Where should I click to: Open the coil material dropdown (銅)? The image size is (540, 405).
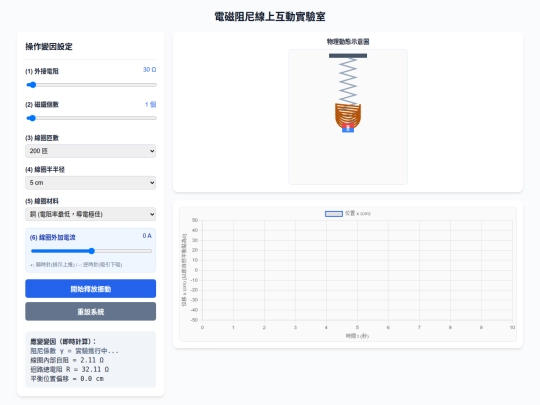(x=91, y=214)
